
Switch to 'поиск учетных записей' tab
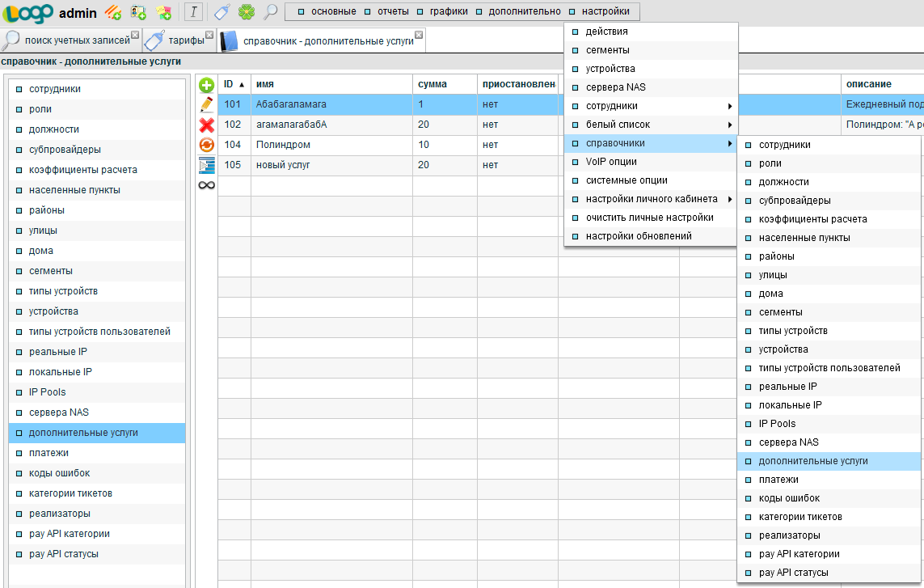click(70, 40)
